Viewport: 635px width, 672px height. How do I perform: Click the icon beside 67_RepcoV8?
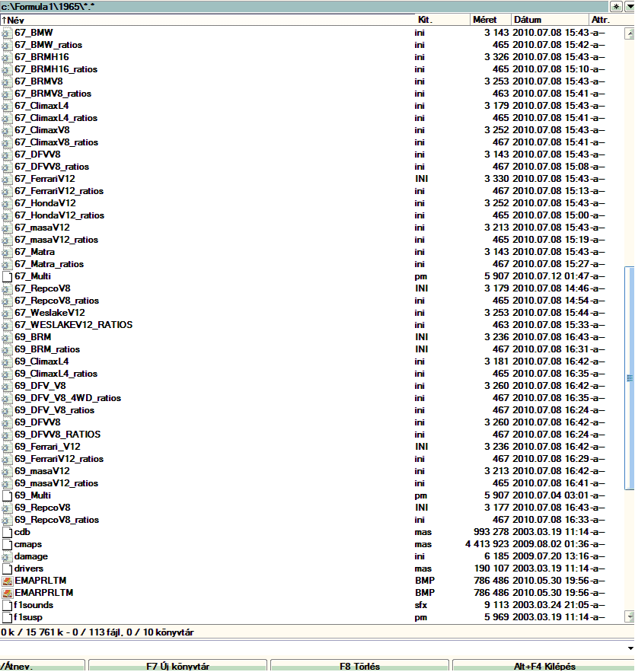pos(7,289)
